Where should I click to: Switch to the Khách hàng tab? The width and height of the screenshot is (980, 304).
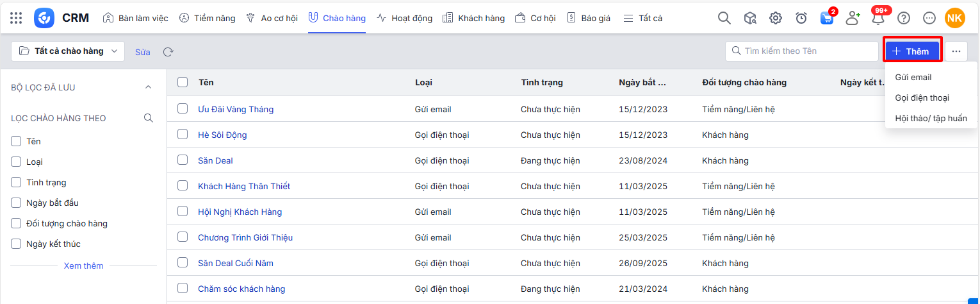point(473,18)
